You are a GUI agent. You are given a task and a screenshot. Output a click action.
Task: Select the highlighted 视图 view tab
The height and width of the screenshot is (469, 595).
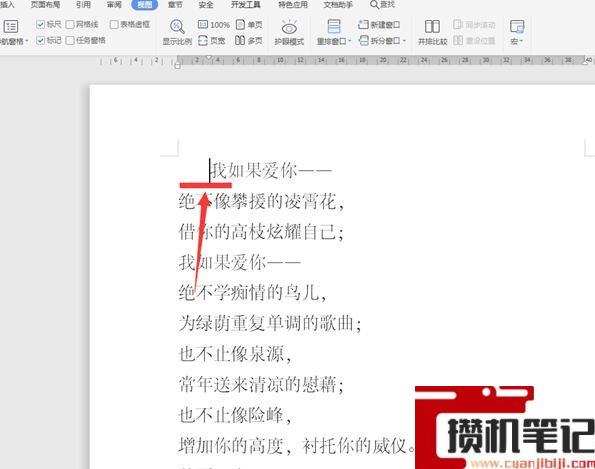click(x=145, y=5)
